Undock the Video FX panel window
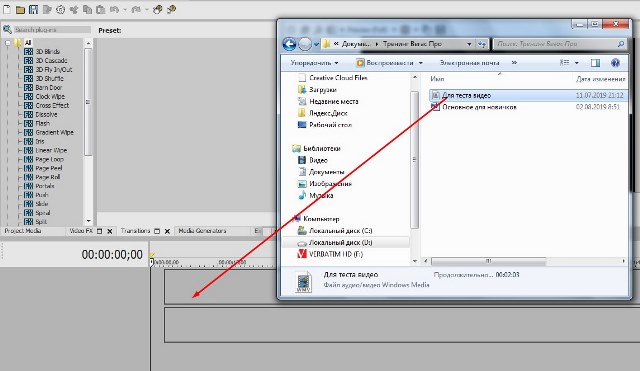Viewport: 640px width, 371px height. [99, 231]
